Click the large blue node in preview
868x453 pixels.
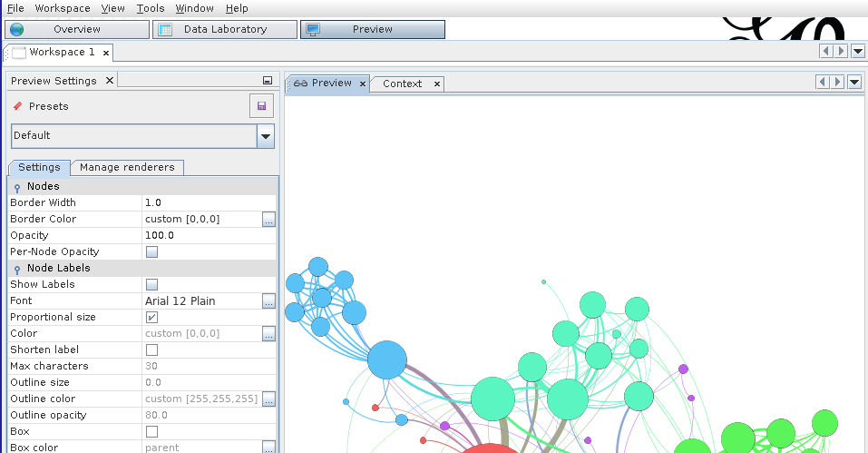pos(387,360)
